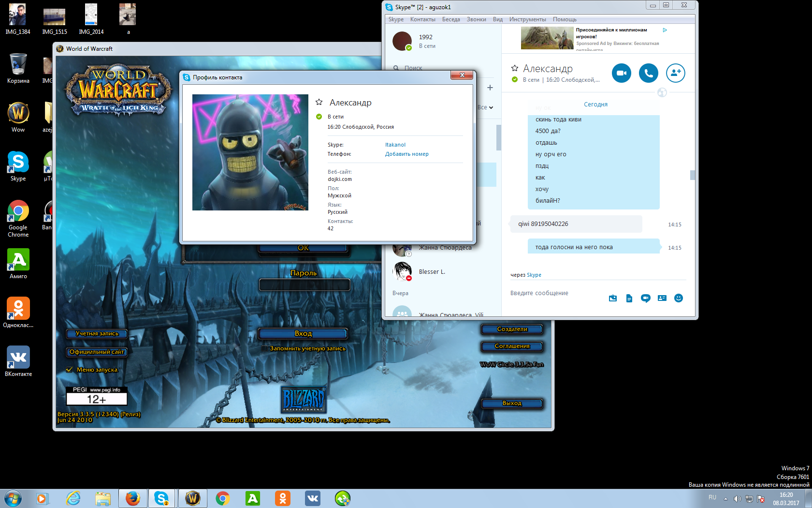Toggle 'Меню запуска' checkbox

[x=70, y=370]
